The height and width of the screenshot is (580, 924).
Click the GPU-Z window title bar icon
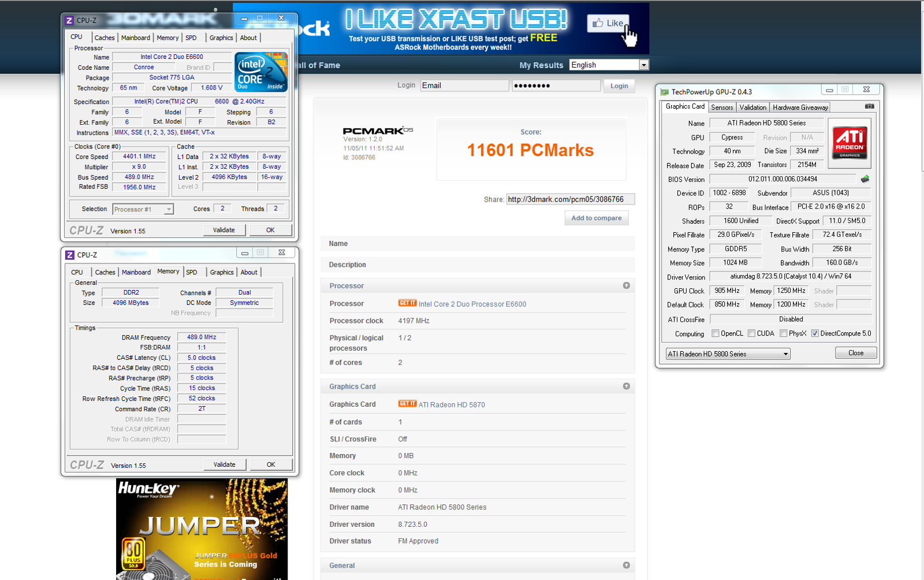pyautogui.click(x=665, y=92)
